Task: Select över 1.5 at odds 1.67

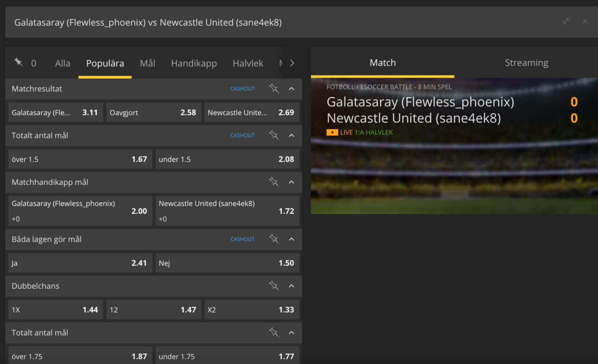Action: pos(80,159)
